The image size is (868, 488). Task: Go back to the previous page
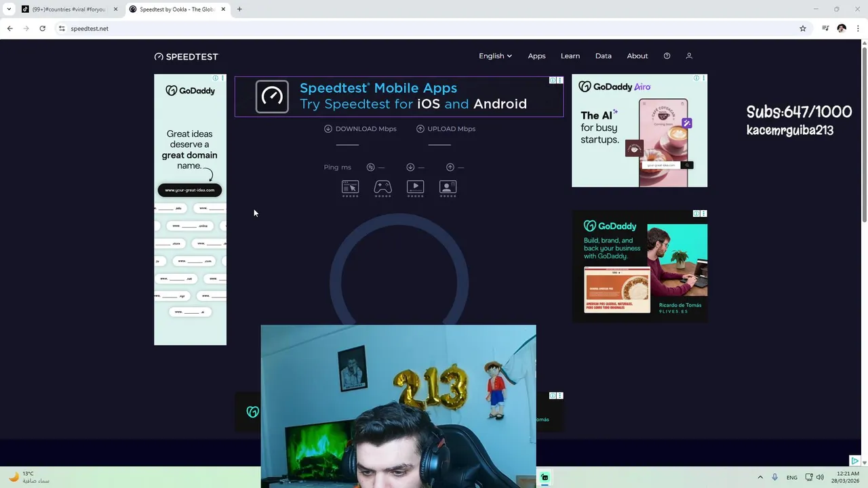pos(10,28)
